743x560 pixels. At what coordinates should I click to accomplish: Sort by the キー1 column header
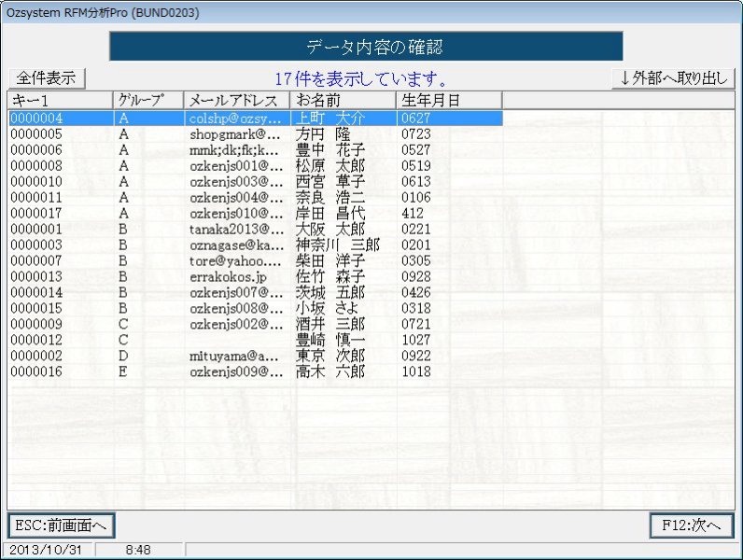pos(60,101)
